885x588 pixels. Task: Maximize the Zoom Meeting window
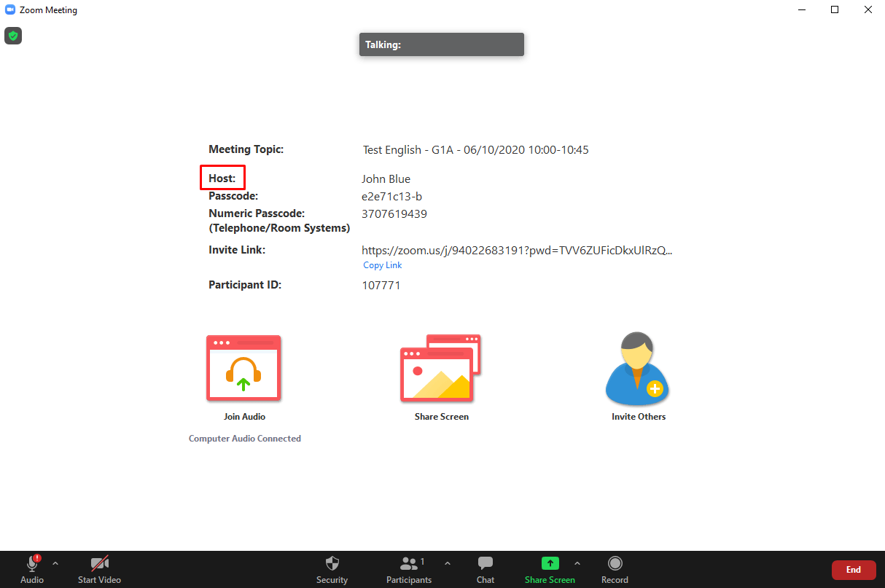pyautogui.click(x=835, y=10)
